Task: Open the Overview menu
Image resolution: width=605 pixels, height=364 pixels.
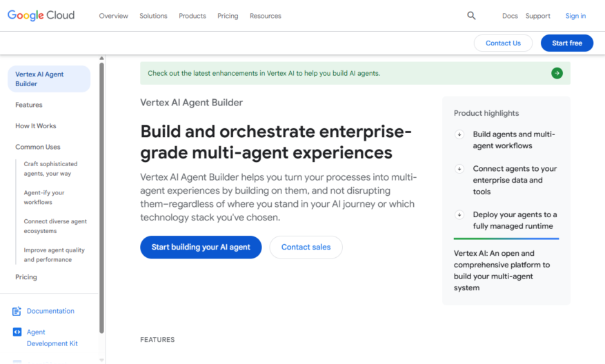Action: point(113,16)
